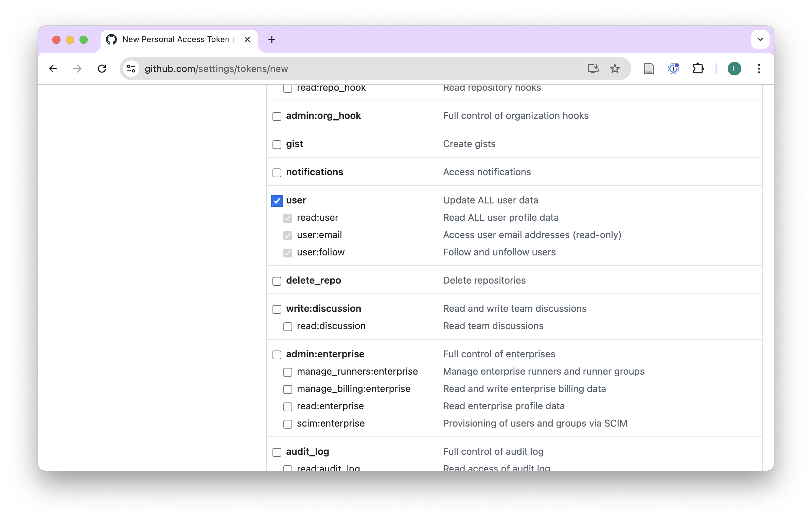812x521 pixels.
Task: Click the address bar URL field
Action: (340, 69)
